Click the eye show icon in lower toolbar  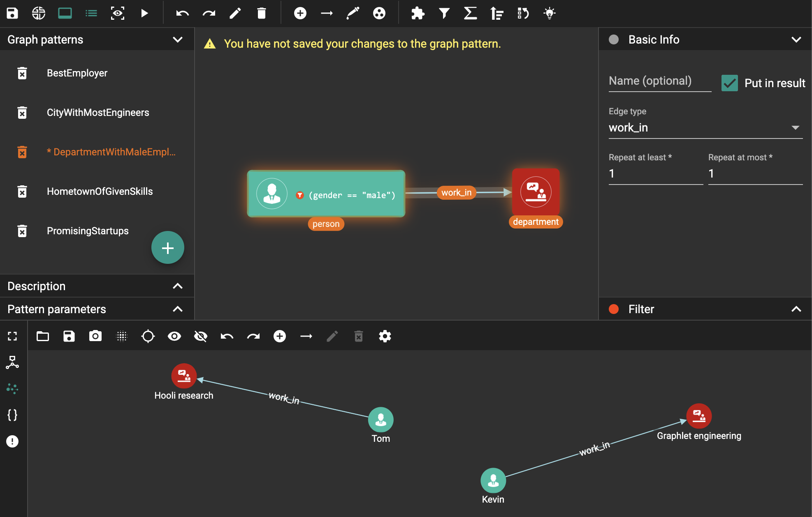pos(174,336)
